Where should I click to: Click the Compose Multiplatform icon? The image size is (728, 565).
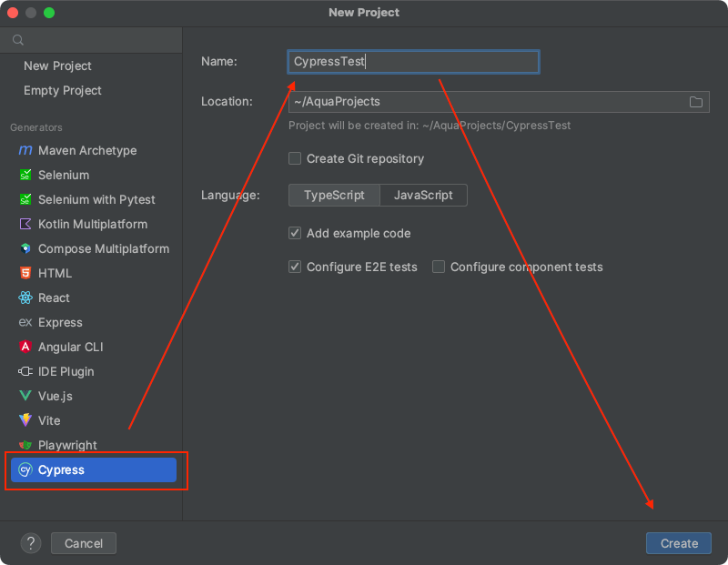(25, 249)
